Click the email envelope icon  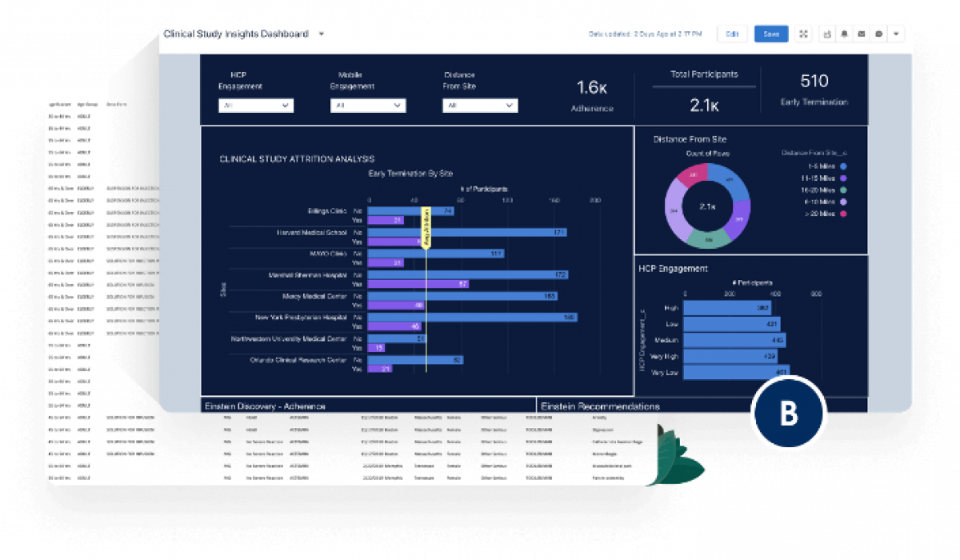click(862, 34)
